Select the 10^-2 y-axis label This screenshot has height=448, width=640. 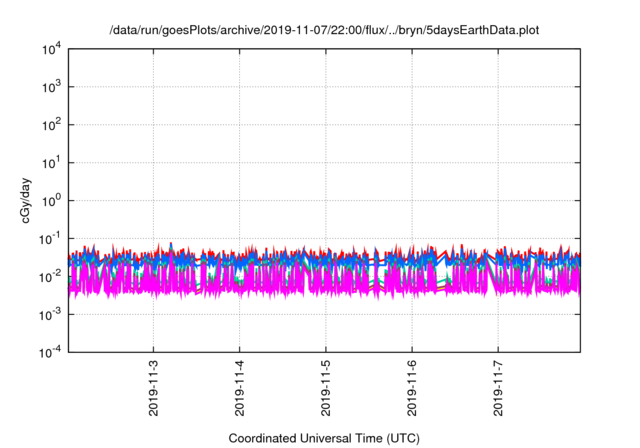[x=50, y=277]
